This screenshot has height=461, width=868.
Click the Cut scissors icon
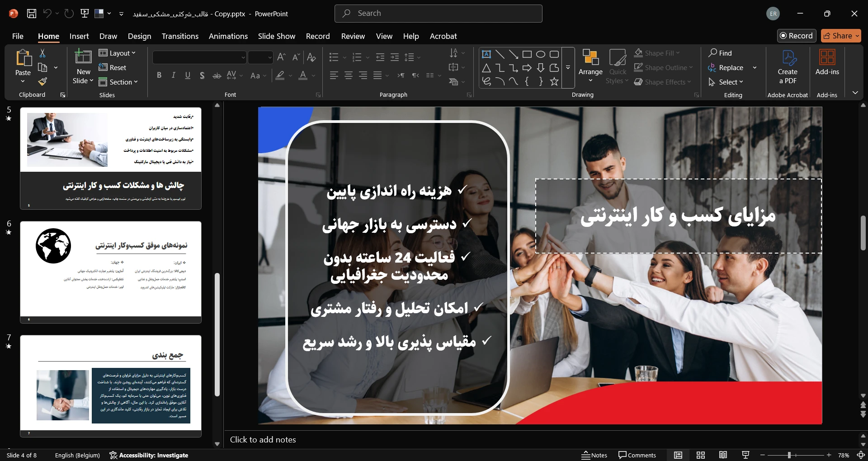tap(42, 53)
